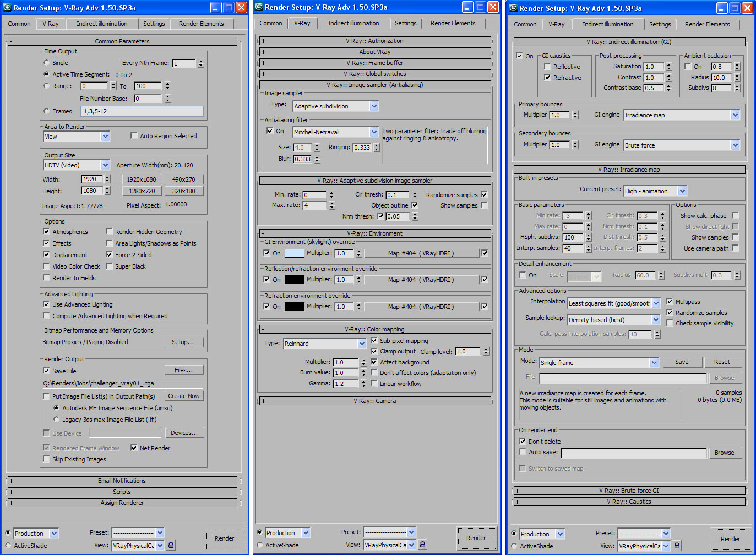This screenshot has height=555, width=756.
Task: Click the output Width field
Action: pyautogui.click(x=92, y=179)
